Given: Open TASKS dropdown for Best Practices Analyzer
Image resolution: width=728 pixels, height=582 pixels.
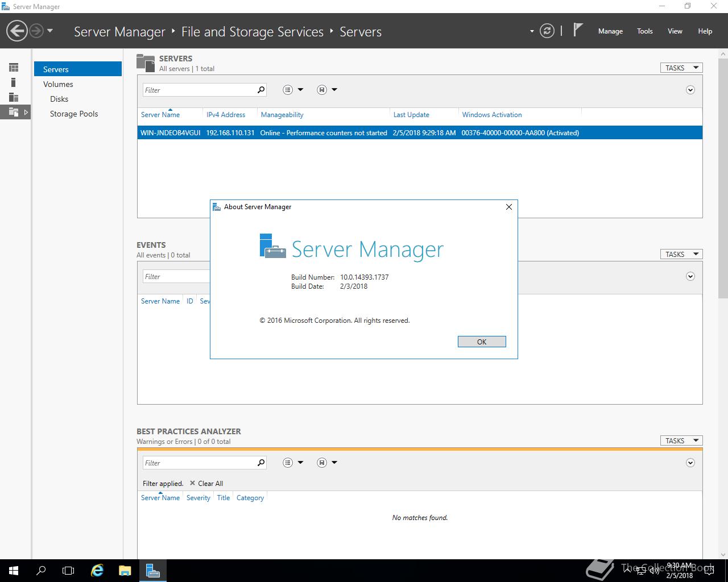Looking at the screenshot, I should 681,440.
